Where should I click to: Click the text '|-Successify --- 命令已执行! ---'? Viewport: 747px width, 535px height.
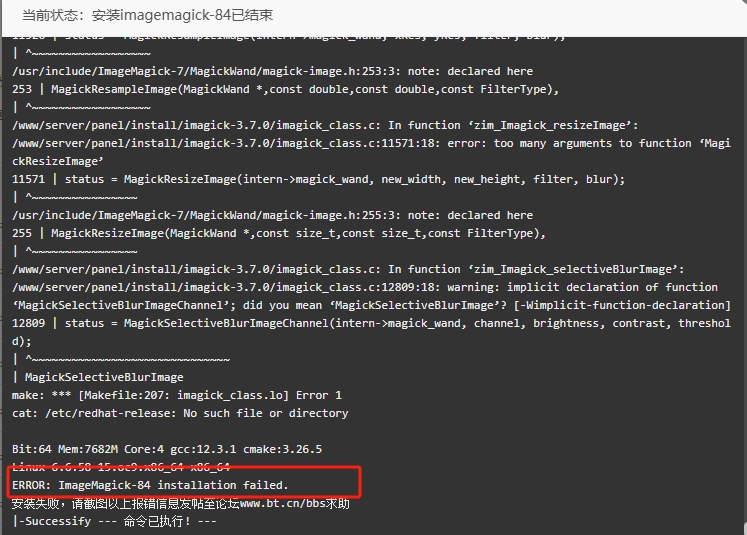tap(114, 521)
